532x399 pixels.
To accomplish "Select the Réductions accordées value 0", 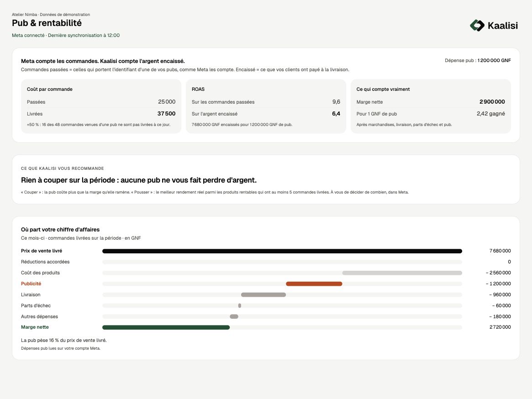I will click(x=509, y=262).
